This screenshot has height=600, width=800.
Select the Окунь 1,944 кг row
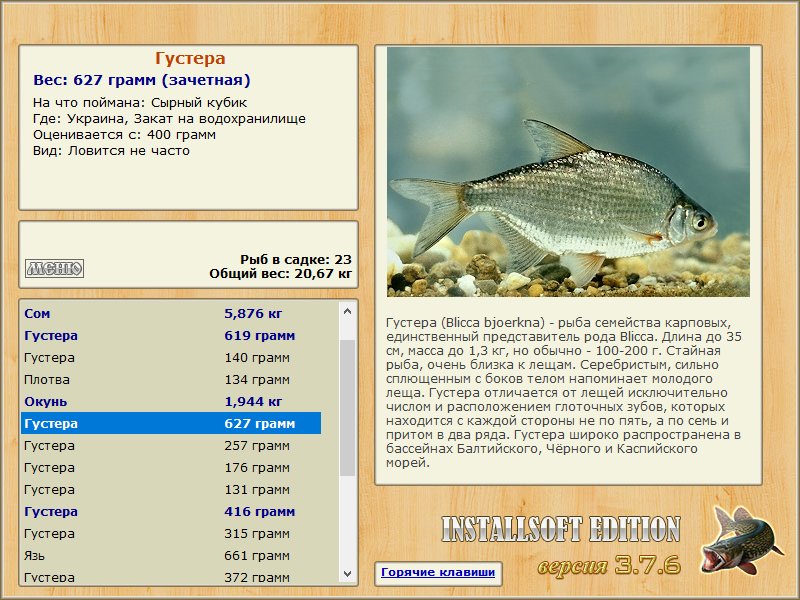click(171, 401)
